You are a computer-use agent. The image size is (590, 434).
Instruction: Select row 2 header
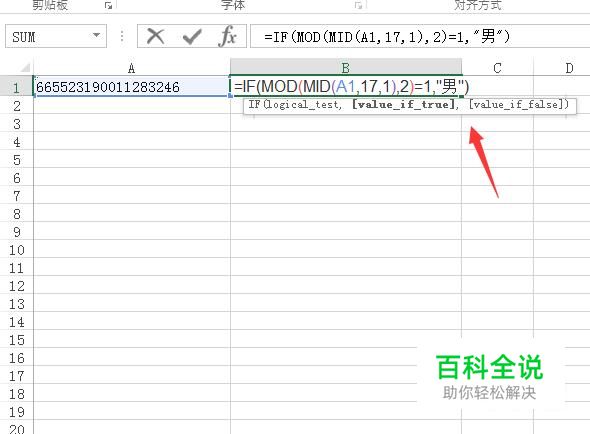pyautogui.click(x=17, y=106)
